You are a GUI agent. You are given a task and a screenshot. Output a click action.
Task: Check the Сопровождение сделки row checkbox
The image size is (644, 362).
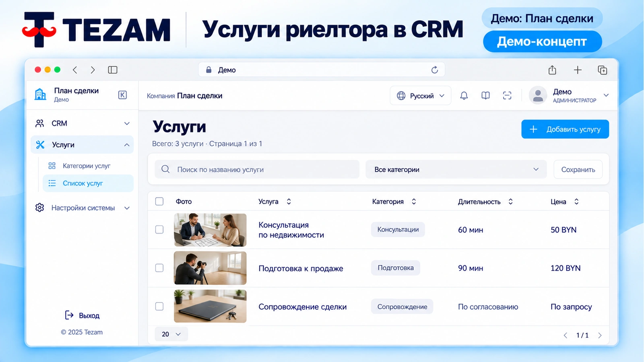[159, 306]
